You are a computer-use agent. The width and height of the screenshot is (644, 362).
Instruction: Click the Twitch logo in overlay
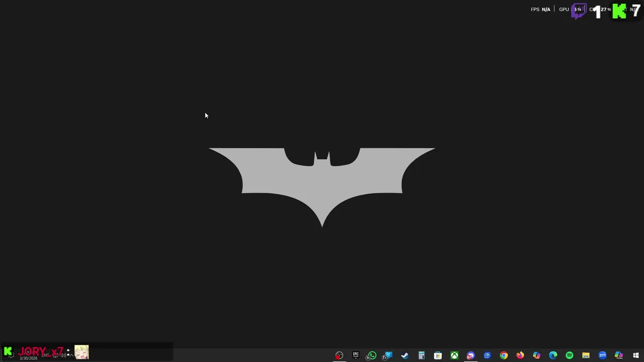(579, 11)
